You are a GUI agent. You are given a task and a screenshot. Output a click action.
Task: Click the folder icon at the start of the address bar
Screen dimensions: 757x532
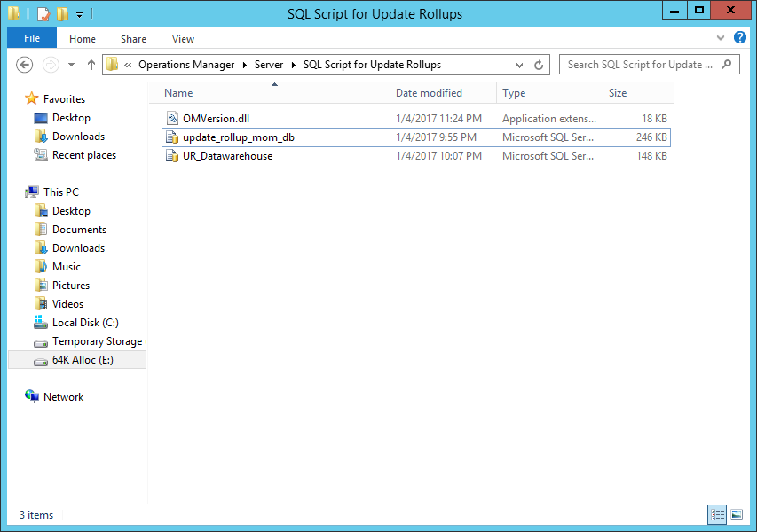[111, 64]
